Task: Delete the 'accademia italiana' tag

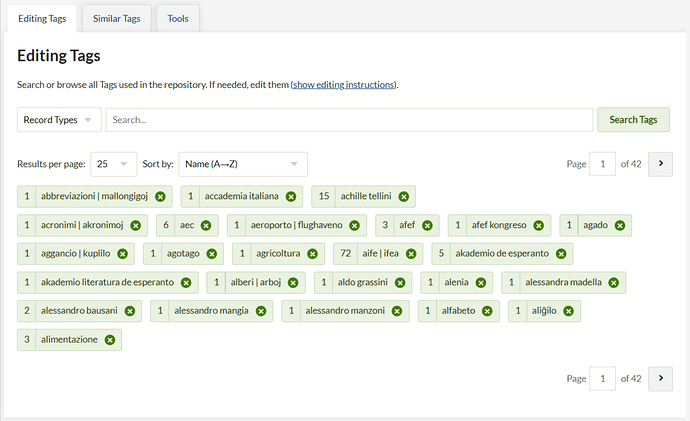Action: click(x=291, y=197)
